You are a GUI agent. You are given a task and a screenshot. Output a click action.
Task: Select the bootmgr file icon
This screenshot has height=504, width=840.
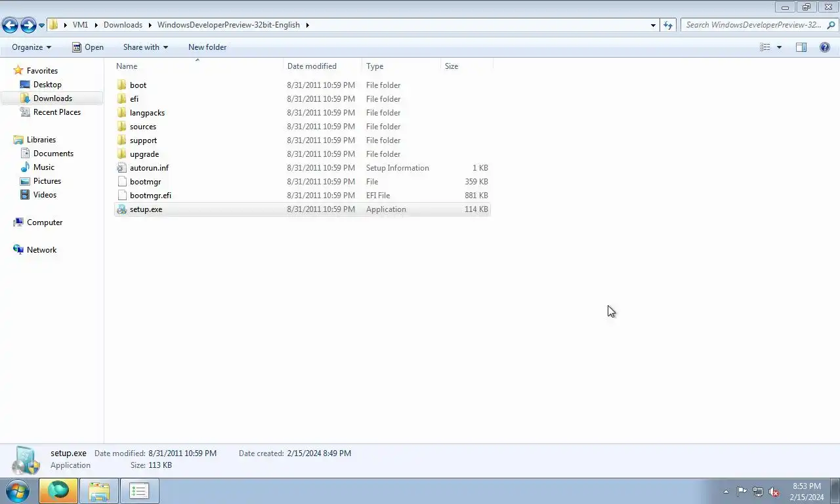tap(121, 182)
